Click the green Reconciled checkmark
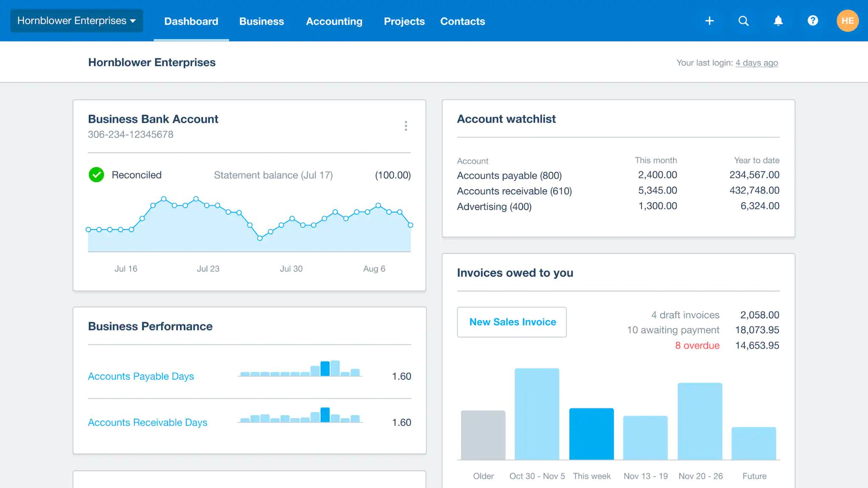The image size is (868, 488). (96, 175)
